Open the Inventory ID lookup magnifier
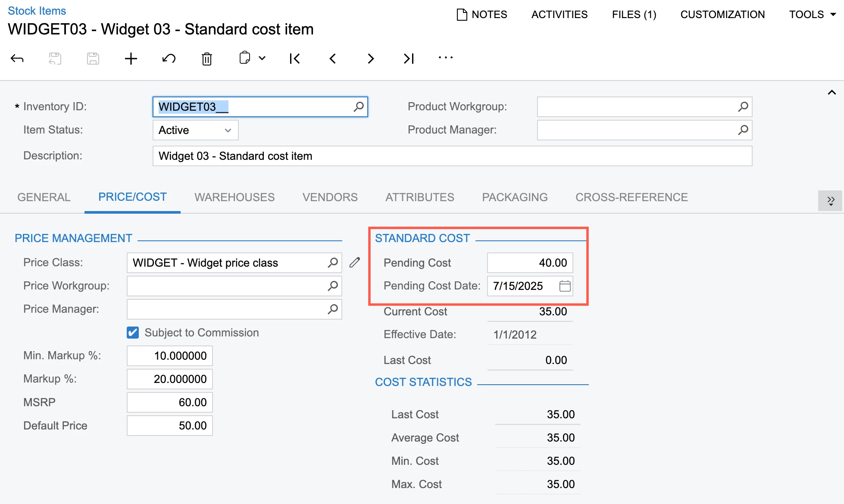Screen dimensions: 844x504 (x=358, y=107)
